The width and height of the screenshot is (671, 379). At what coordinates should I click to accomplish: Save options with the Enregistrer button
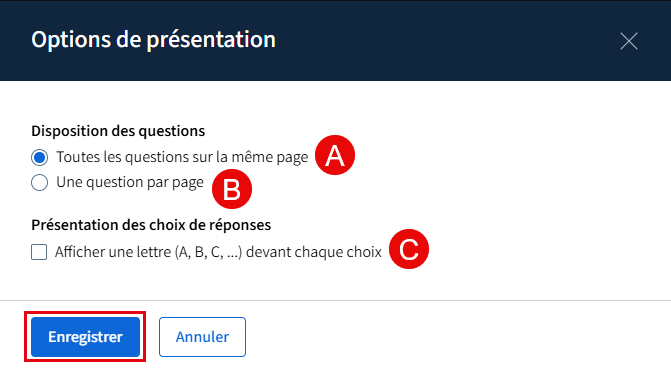tap(86, 337)
